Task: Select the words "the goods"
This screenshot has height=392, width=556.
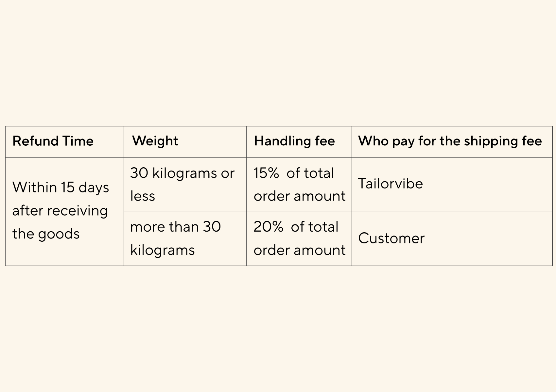Action: (x=46, y=234)
